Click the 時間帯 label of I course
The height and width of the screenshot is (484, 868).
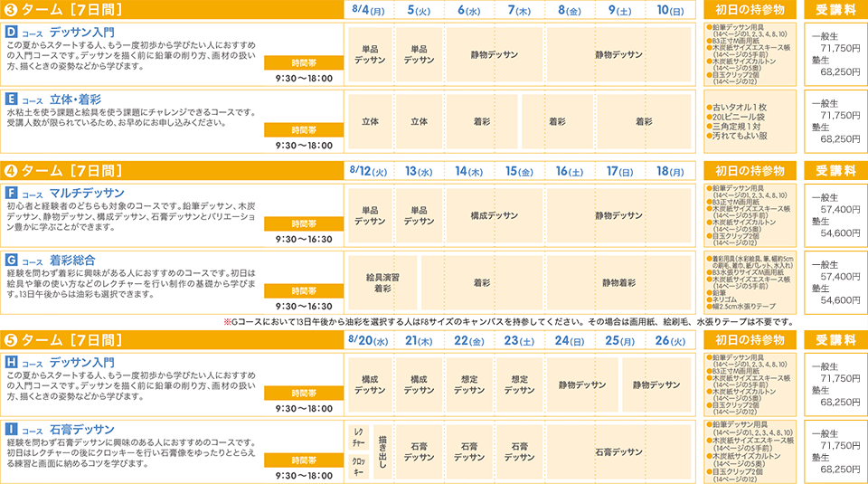click(304, 460)
